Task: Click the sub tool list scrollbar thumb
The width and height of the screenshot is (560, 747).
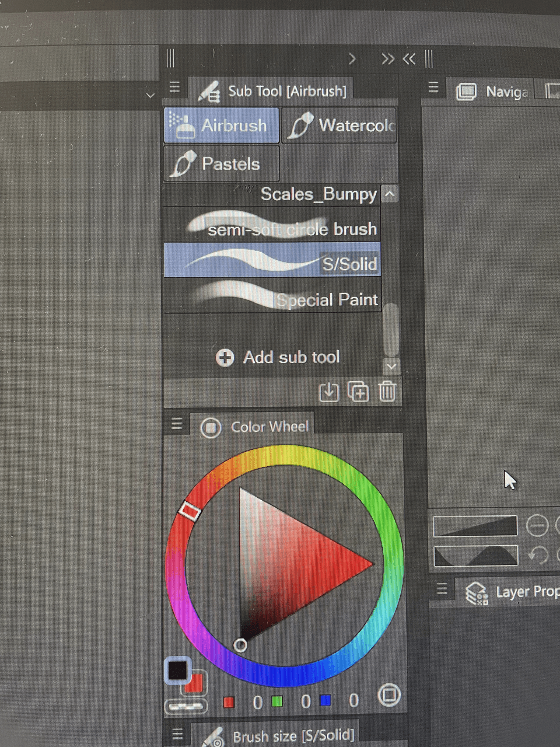Action: [x=391, y=330]
